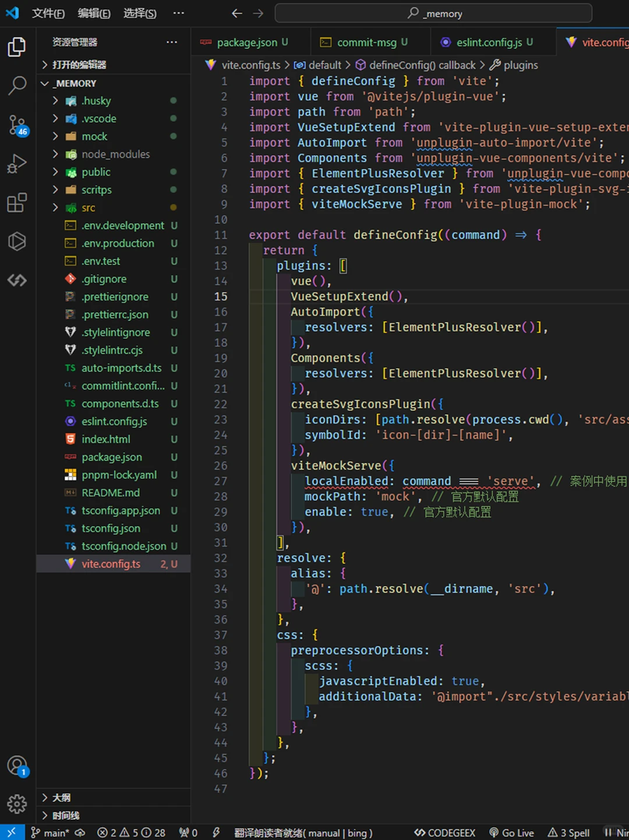
Task: Click the 'plugins' breadcrumb segment
Action: tap(514, 65)
